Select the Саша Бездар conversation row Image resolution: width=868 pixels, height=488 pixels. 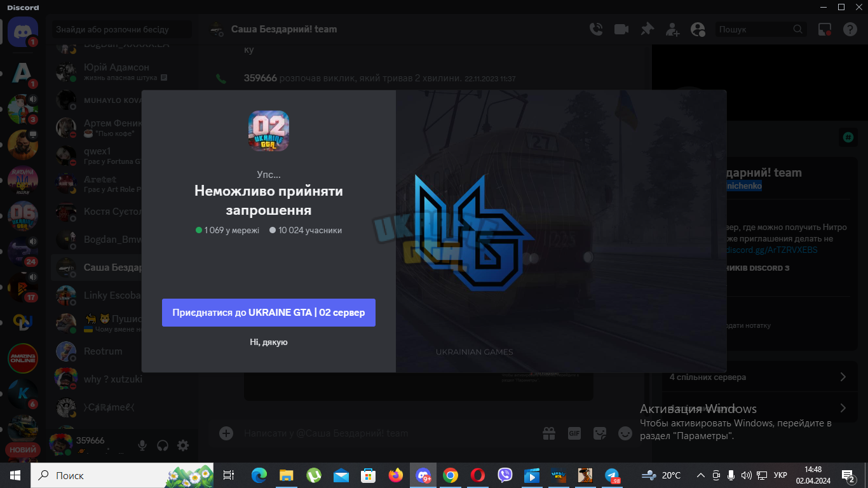pos(123,268)
